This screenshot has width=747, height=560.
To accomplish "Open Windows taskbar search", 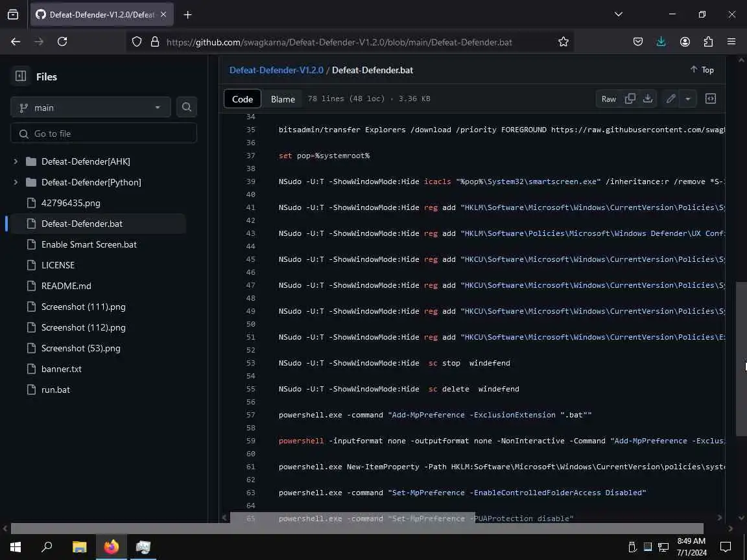I will tap(47, 546).
